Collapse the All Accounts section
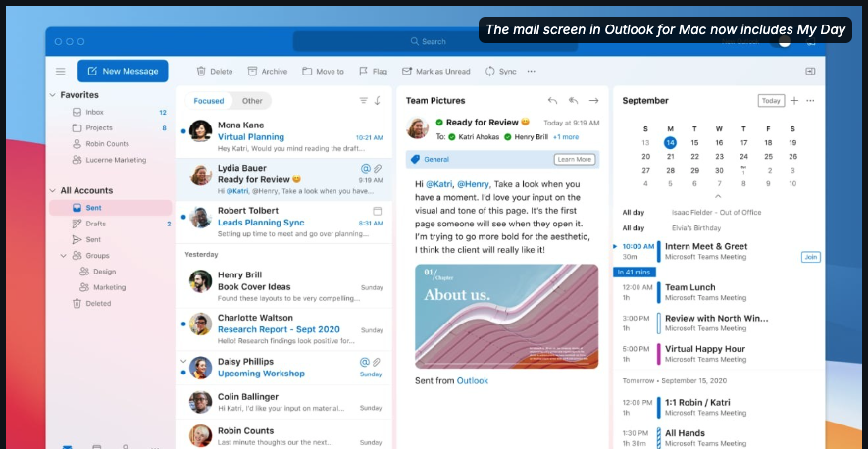Screen dimensions: 868x449 pos(53,190)
